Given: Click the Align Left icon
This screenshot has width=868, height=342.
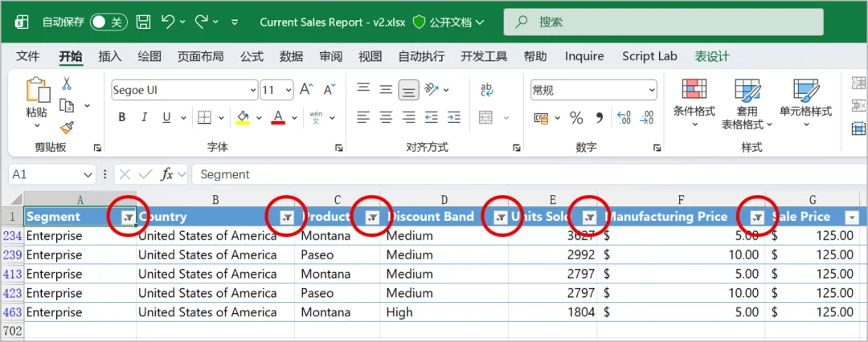Looking at the screenshot, I should [363, 116].
